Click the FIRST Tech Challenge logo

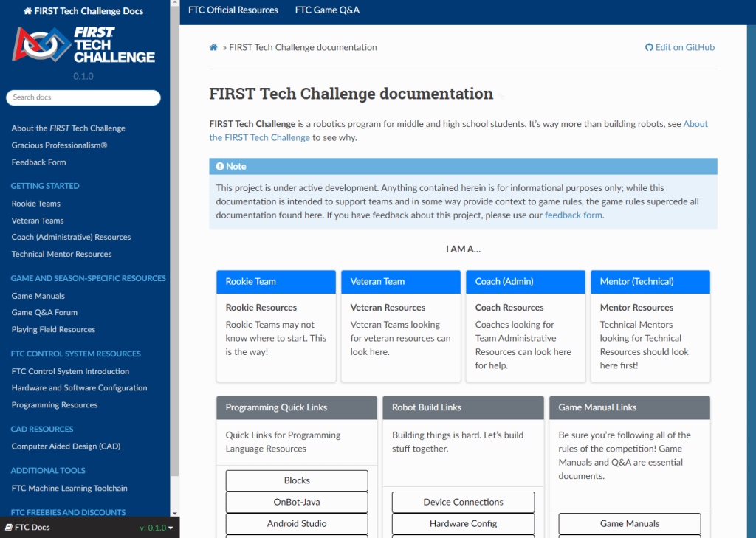point(84,45)
